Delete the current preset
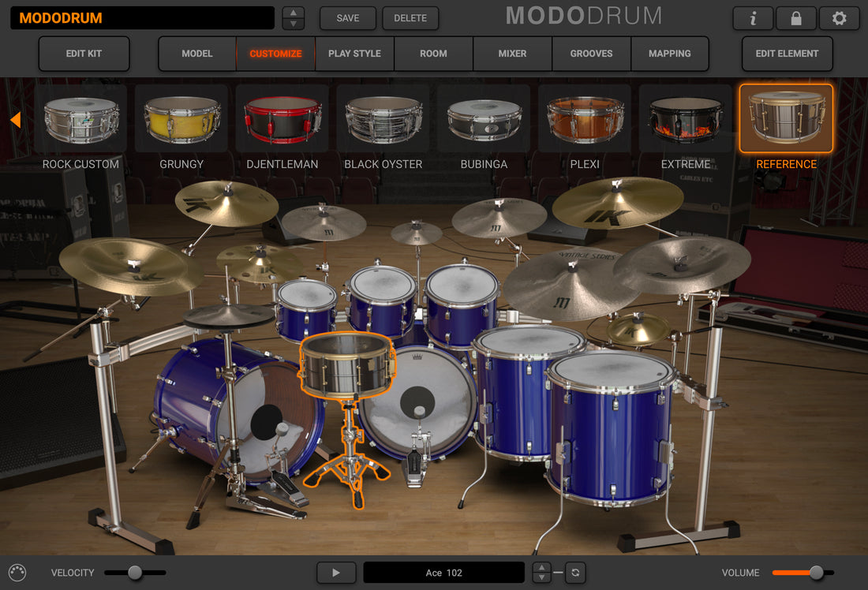 410,18
